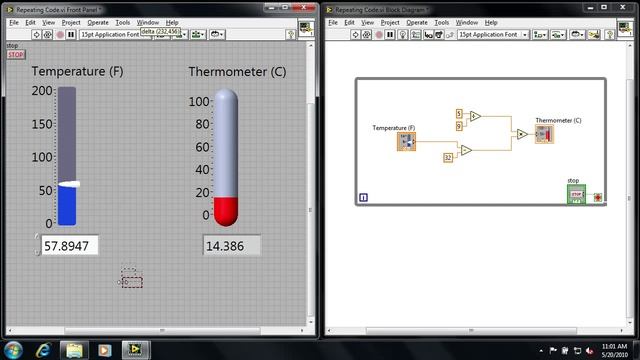Click the Thermometer readout 14.386

pos(231,246)
